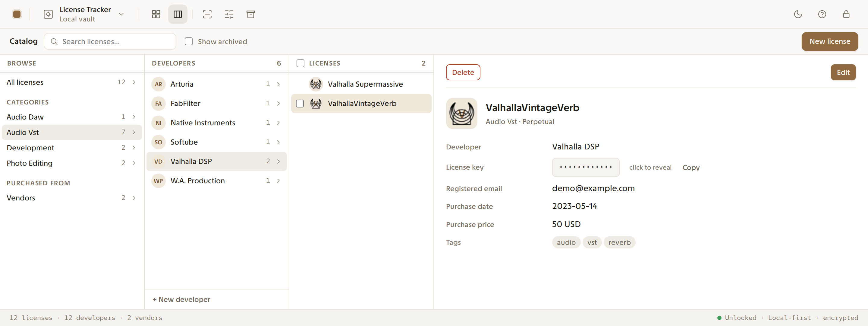Open Vendors under Purchased From
The image size is (868, 326).
[72, 198]
